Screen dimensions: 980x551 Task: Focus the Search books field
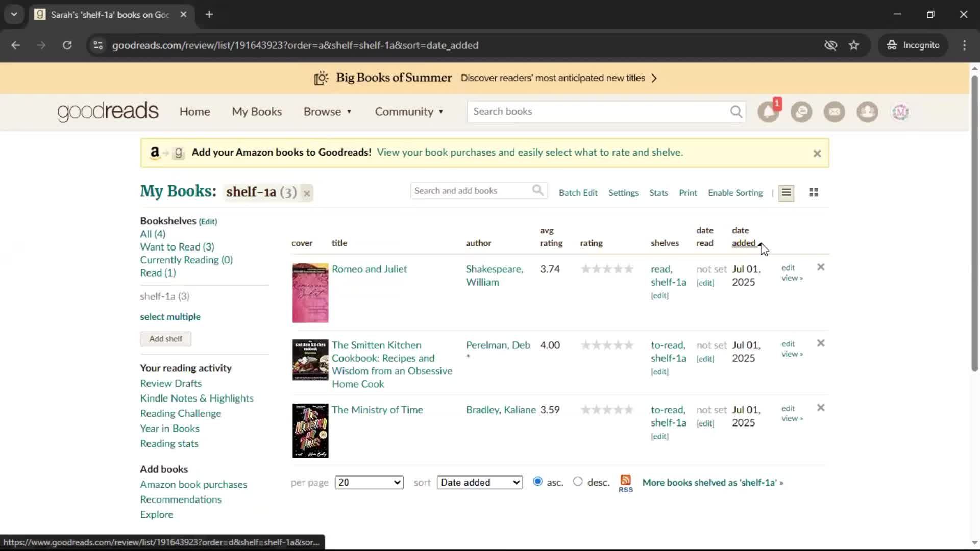coord(600,112)
